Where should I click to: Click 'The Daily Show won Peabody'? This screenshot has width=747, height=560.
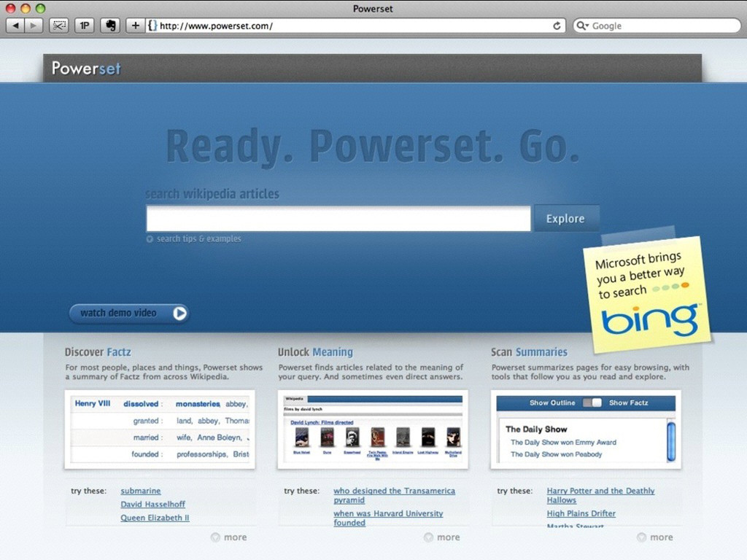pyautogui.click(x=557, y=454)
